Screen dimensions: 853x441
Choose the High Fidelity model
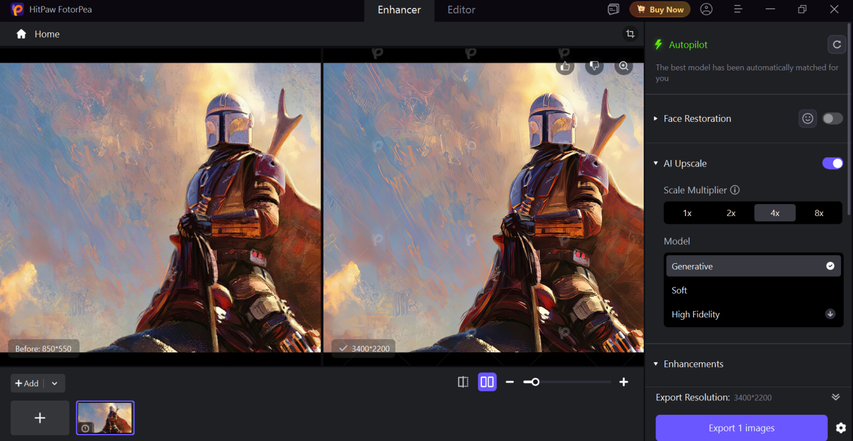753,314
